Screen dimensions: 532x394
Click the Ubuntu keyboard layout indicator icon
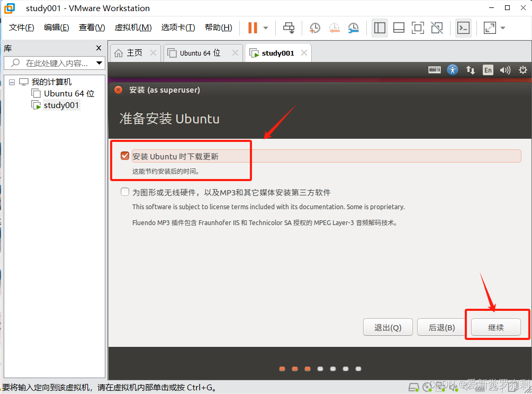[434, 70]
